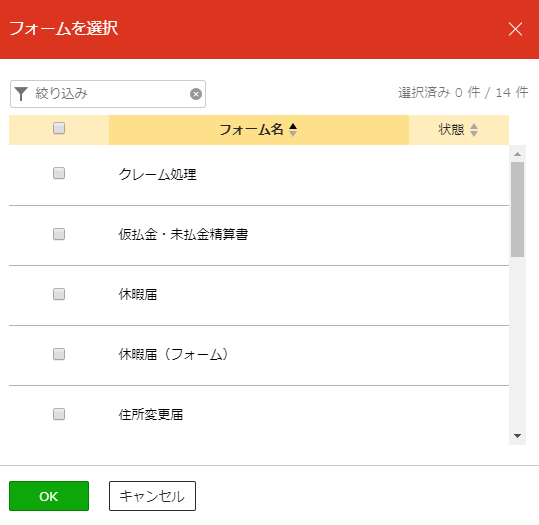Click the 状態 column header
539x525 pixels.
[x=459, y=130]
